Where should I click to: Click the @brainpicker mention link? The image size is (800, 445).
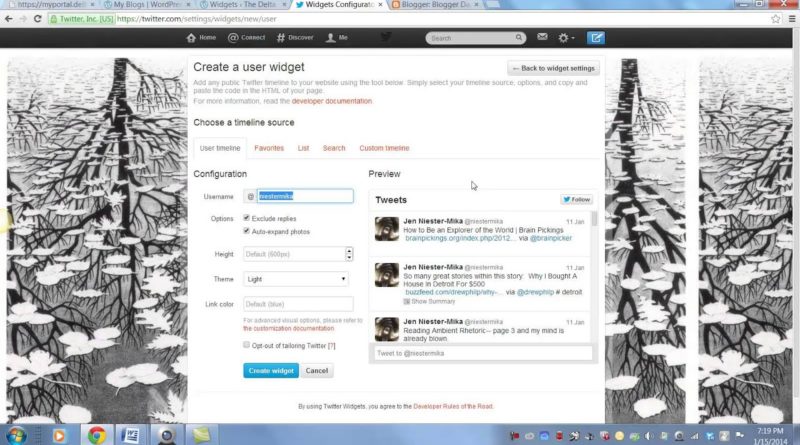[551, 238]
